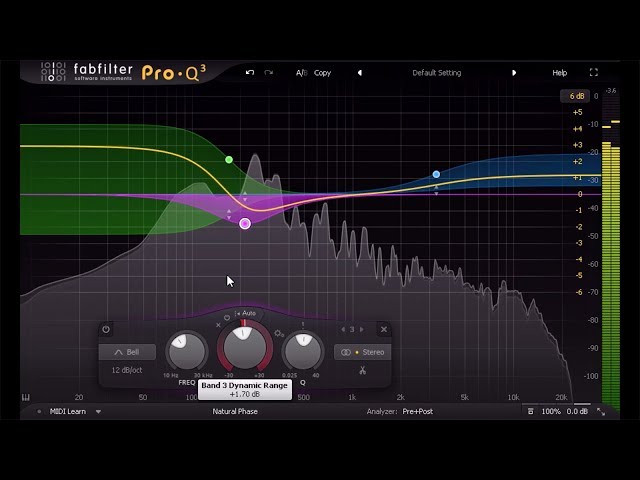Open the MIDI Learn dropdown arrow
Viewport: 640px width, 480px height.
pyautogui.click(x=98, y=412)
